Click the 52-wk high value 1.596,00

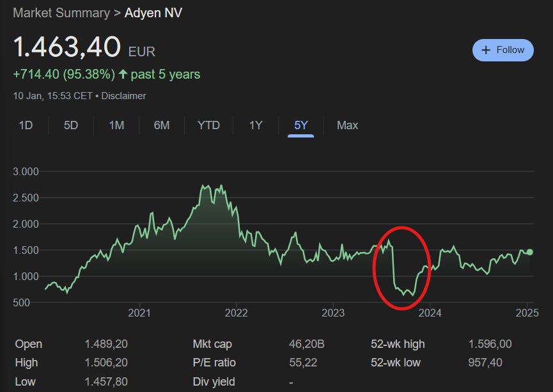[490, 344]
